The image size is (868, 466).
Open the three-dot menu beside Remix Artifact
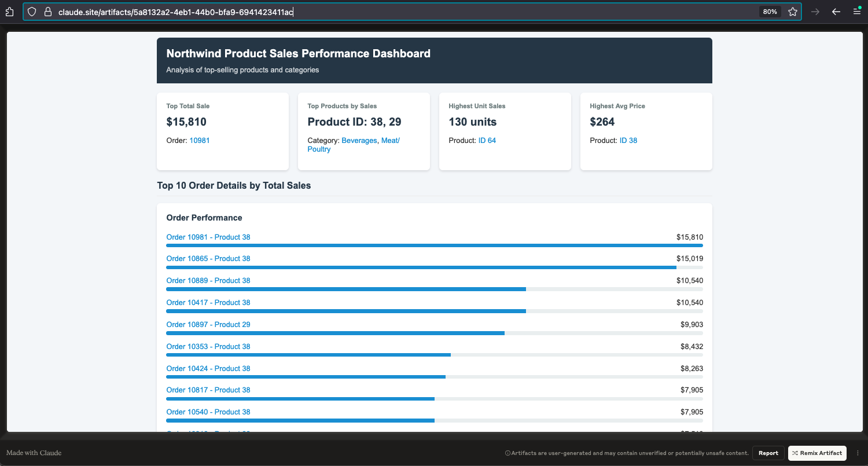[858, 453]
